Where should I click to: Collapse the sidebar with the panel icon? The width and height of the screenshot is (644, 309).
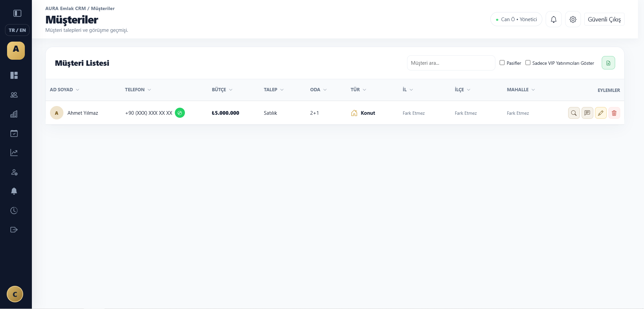pyautogui.click(x=17, y=13)
